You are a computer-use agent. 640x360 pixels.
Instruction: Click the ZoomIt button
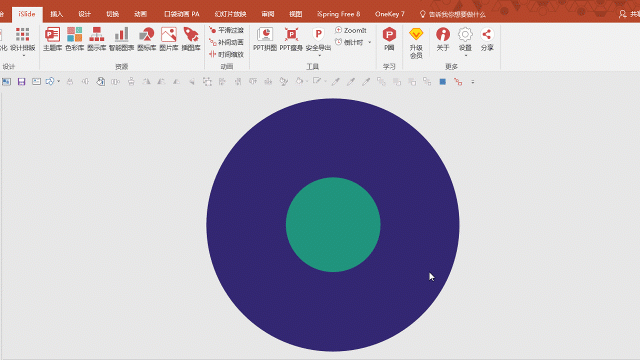[351, 30]
